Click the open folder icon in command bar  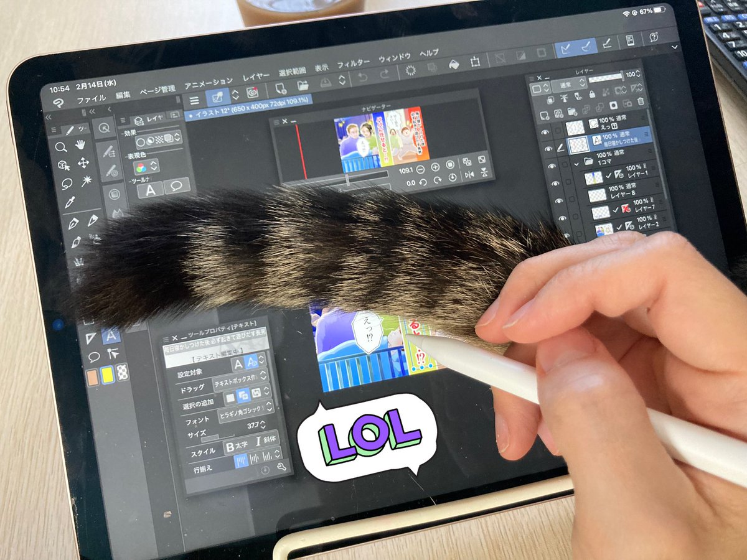click(303, 85)
